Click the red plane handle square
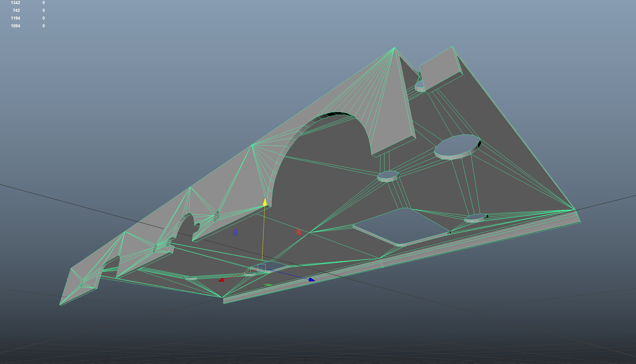 click(299, 232)
